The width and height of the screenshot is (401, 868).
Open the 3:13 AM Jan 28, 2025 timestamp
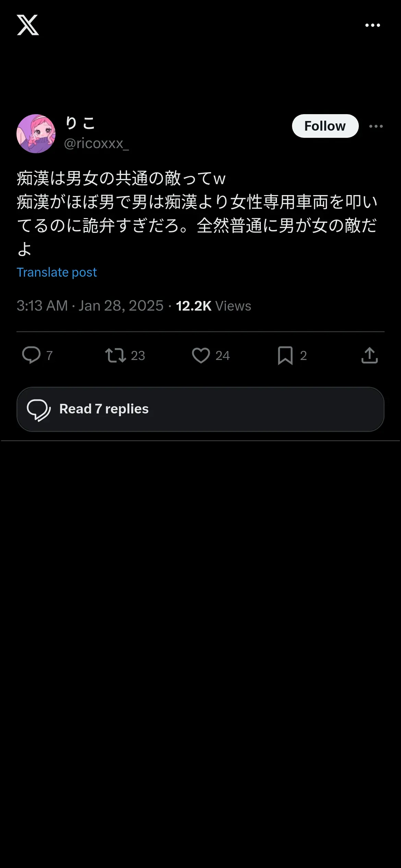[90, 305]
